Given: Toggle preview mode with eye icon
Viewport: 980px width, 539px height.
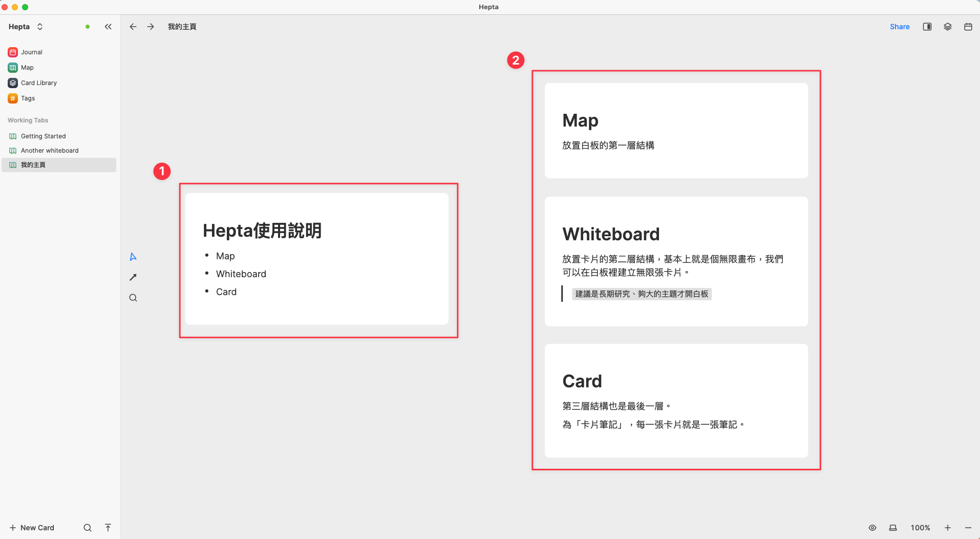Looking at the screenshot, I should tap(872, 527).
